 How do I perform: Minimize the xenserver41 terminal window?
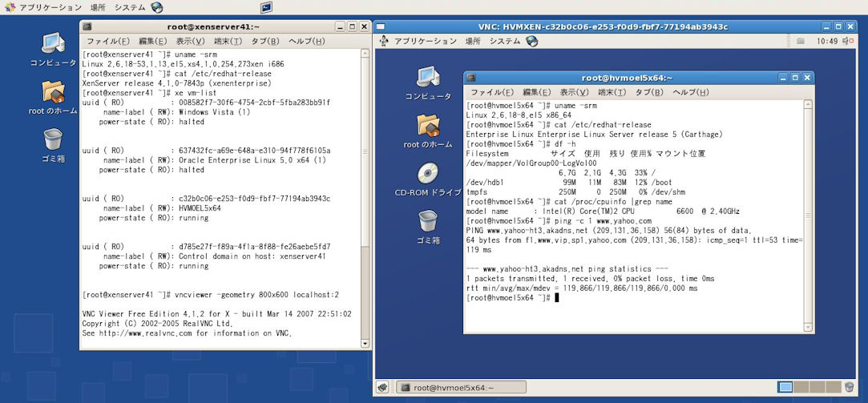(340, 26)
